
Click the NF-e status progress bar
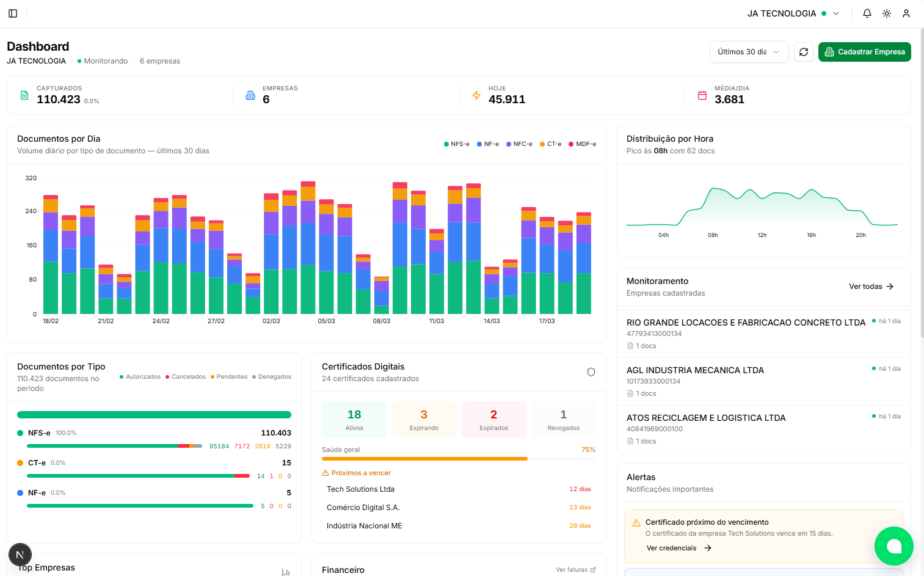(140, 506)
